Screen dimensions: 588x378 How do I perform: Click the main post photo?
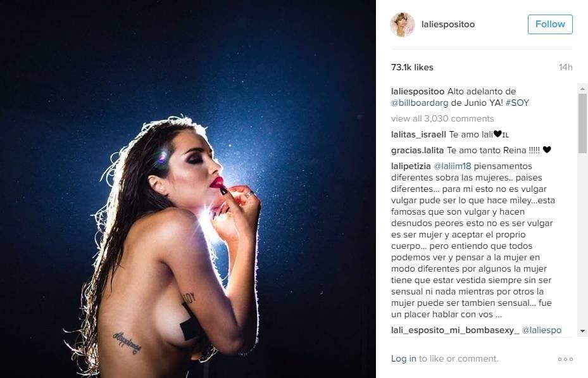188,189
